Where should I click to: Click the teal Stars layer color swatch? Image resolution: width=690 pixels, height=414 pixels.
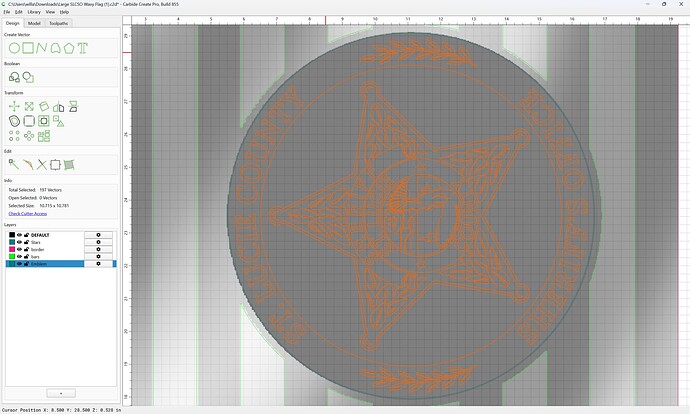point(12,242)
